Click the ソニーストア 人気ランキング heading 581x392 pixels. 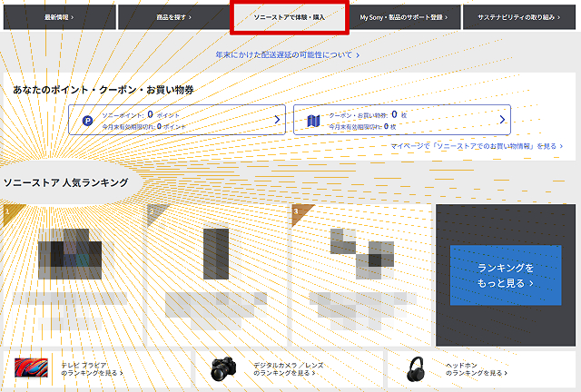[66, 182]
